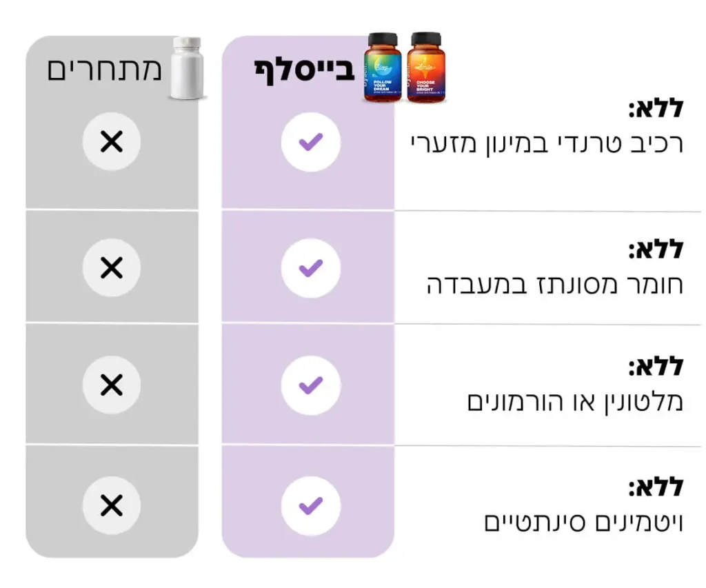Click the competitors X in the ויטמינים סינתטיים row

click(111, 506)
